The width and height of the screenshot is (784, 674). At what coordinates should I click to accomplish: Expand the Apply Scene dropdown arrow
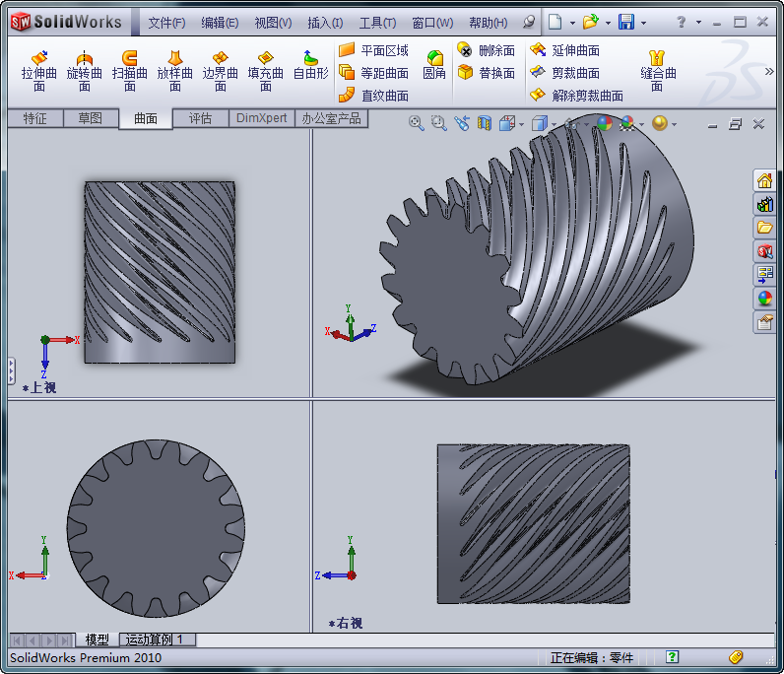pyautogui.click(x=641, y=124)
